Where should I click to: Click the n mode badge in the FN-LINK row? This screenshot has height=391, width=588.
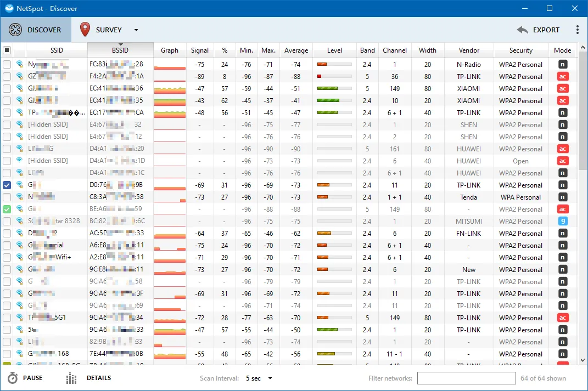[x=563, y=233]
